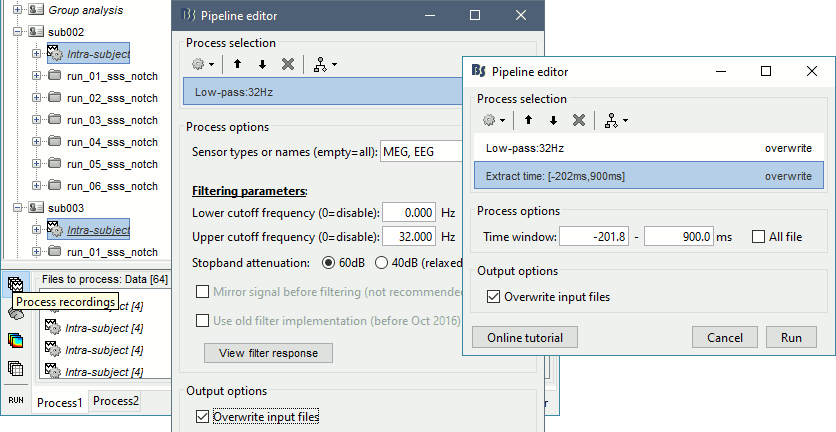Click time window end field 900.0
836x432 pixels.
point(679,236)
